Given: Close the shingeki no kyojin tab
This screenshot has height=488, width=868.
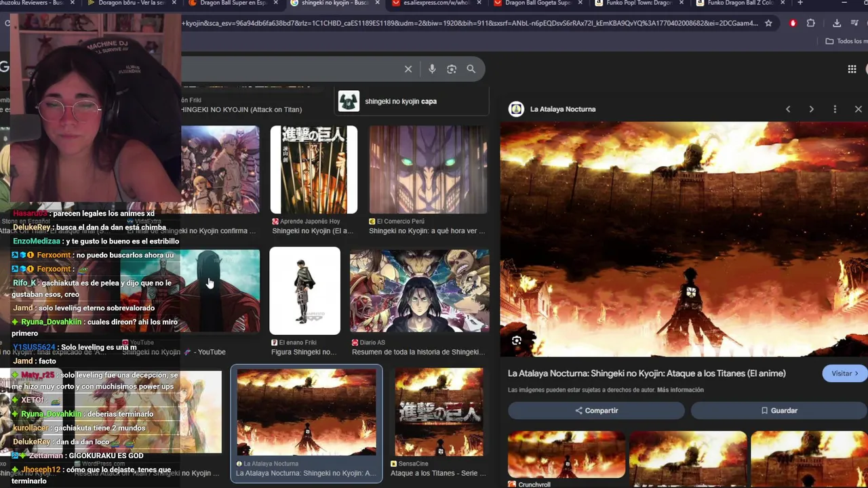Looking at the screenshot, I should [377, 3].
